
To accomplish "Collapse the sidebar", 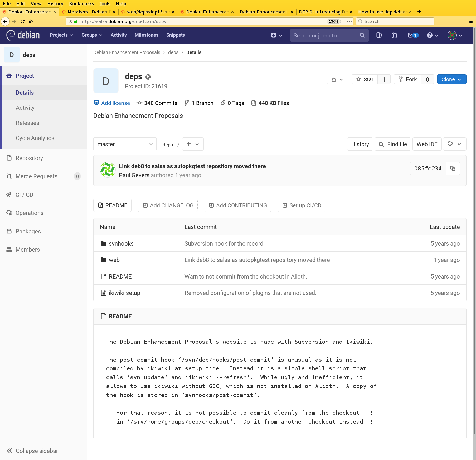I will point(32,451).
